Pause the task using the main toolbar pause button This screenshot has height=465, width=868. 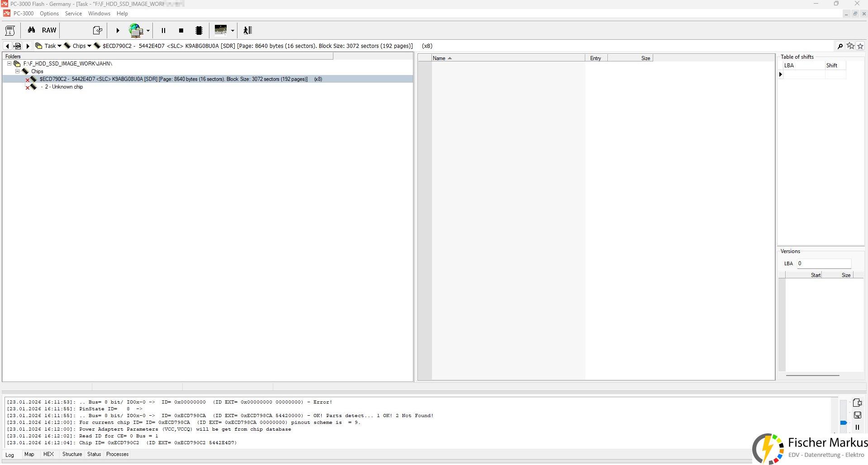click(x=163, y=31)
